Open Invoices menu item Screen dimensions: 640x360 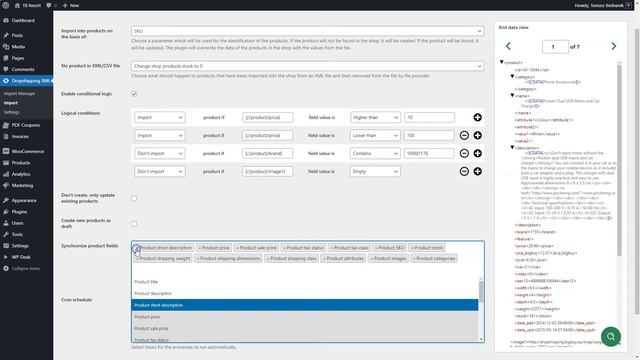20,137
